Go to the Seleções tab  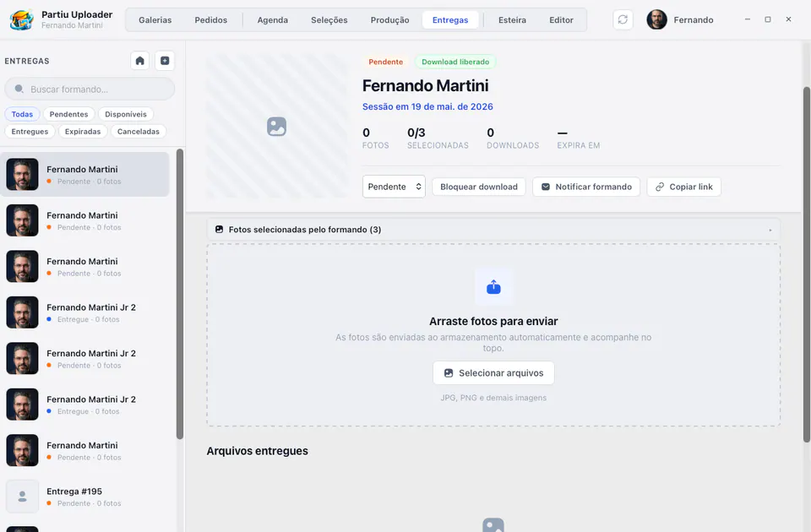point(329,20)
